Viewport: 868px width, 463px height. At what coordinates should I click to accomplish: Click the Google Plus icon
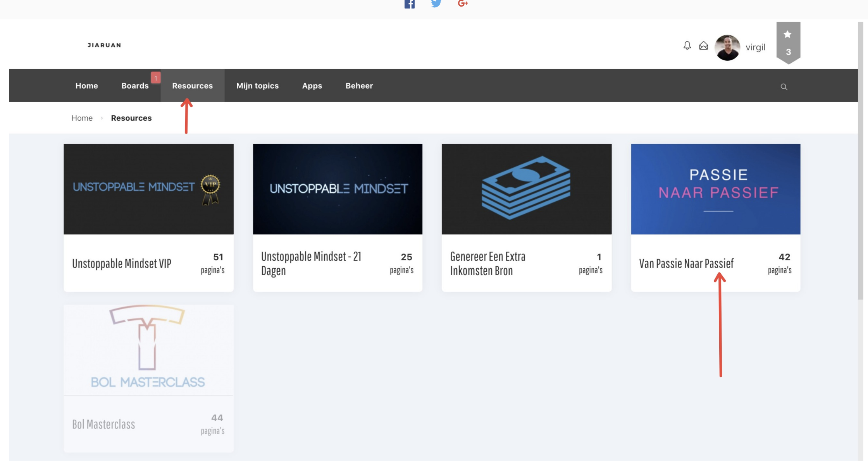click(463, 4)
